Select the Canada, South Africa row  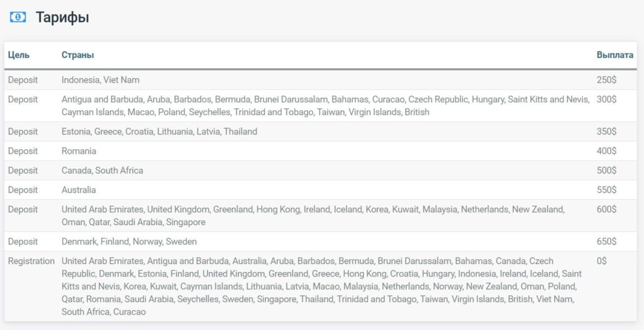103,170
